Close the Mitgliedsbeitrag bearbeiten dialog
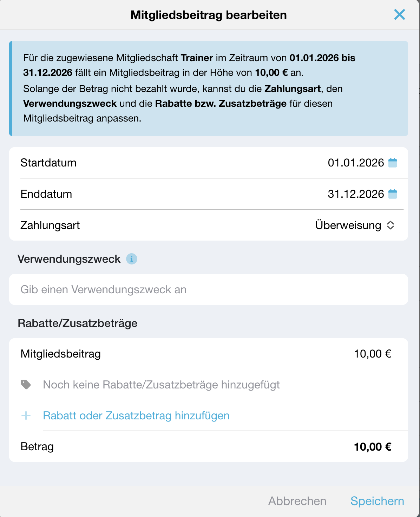The image size is (420, 517). (x=400, y=15)
